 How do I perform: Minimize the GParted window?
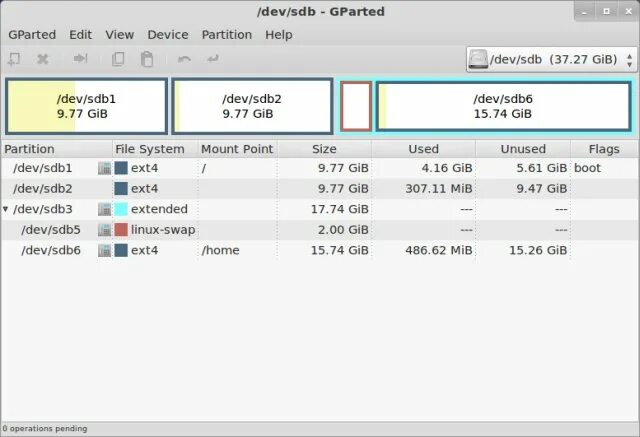[x=584, y=11]
